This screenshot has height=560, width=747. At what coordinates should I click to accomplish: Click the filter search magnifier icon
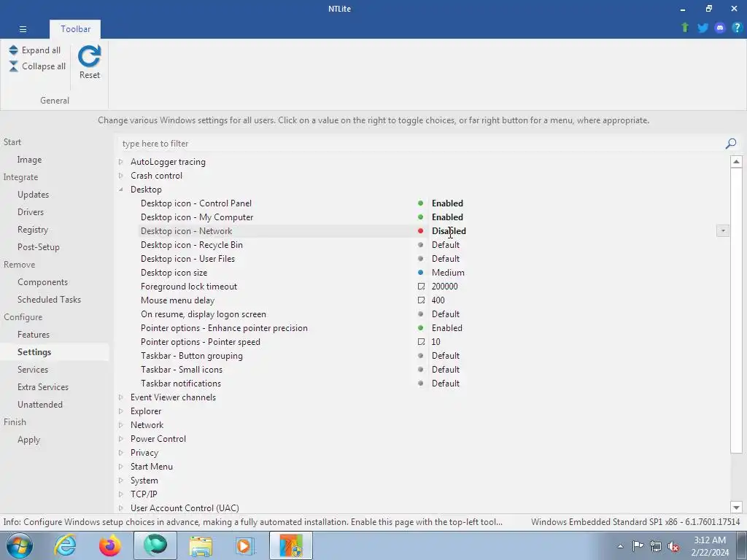point(731,144)
